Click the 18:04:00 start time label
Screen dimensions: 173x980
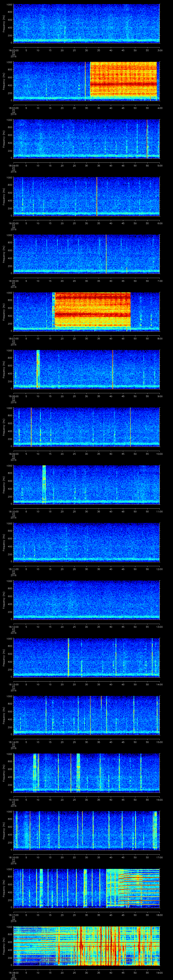[14, 166]
